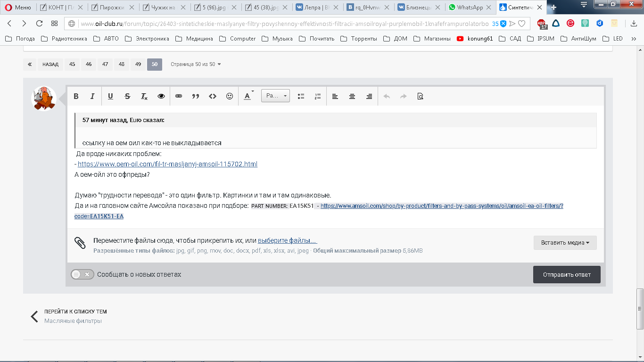Reload the current page
Screen dimensions: 644x362
click(39, 24)
